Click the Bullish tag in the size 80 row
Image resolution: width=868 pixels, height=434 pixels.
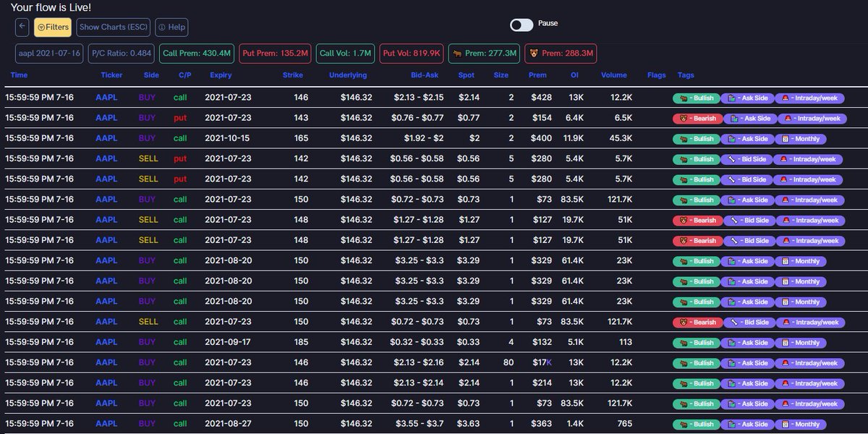coord(696,363)
